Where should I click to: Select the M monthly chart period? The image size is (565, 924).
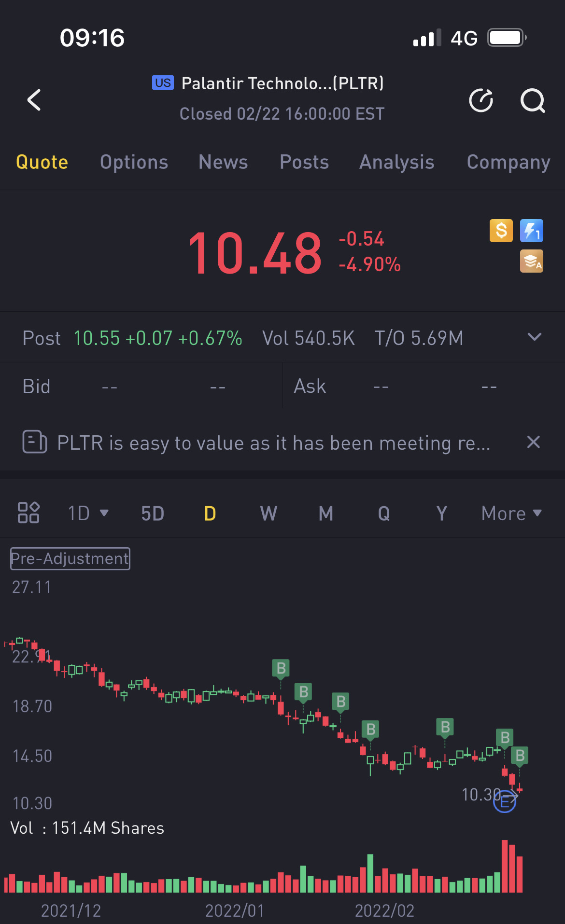[x=326, y=513]
